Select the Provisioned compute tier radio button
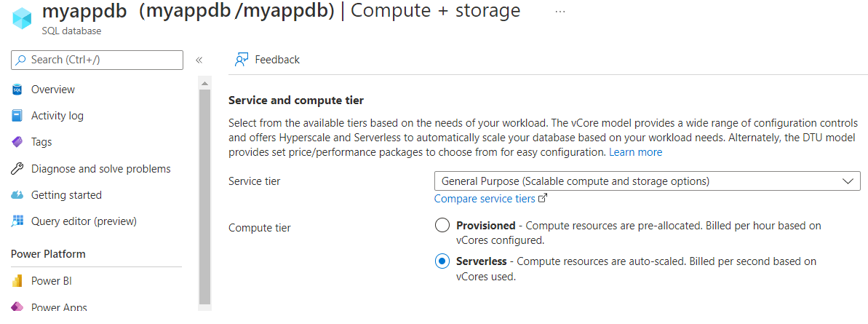The image size is (868, 324). point(442,226)
